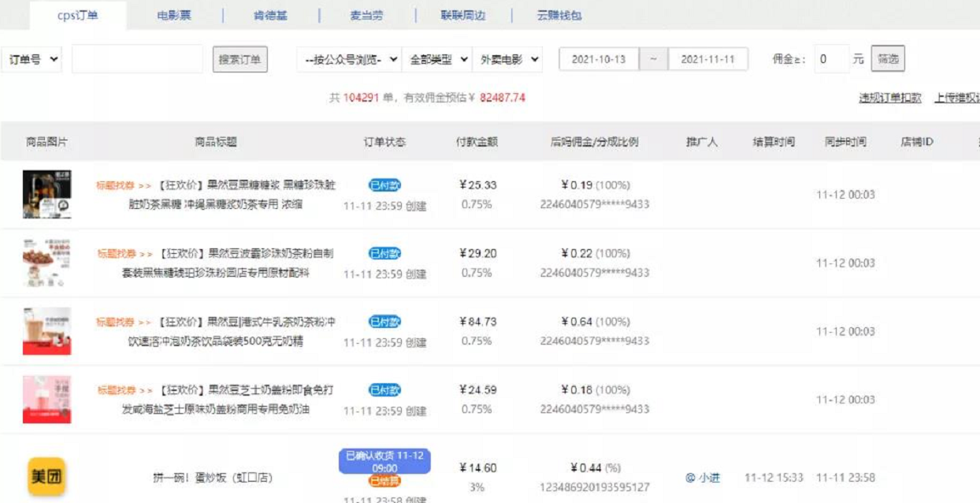Click the order number search input field
Image resolution: width=980 pixels, height=503 pixels.
click(x=137, y=60)
